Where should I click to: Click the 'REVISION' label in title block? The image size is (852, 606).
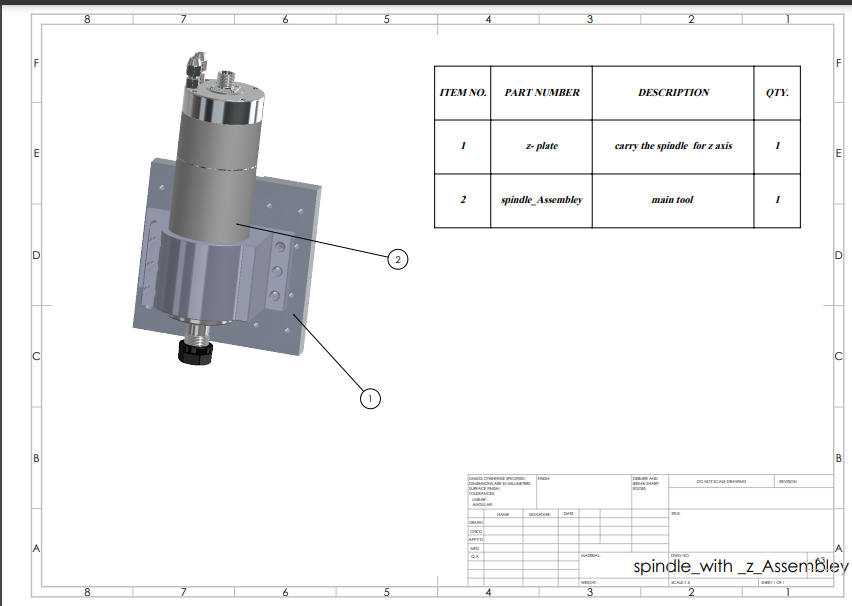click(787, 482)
